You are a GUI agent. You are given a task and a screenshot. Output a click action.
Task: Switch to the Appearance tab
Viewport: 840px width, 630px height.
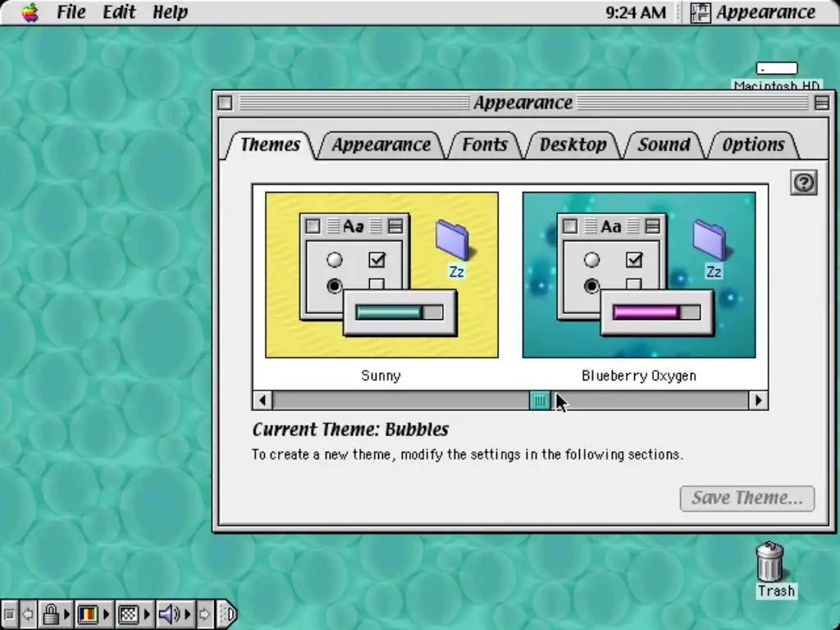pyautogui.click(x=381, y=144)
